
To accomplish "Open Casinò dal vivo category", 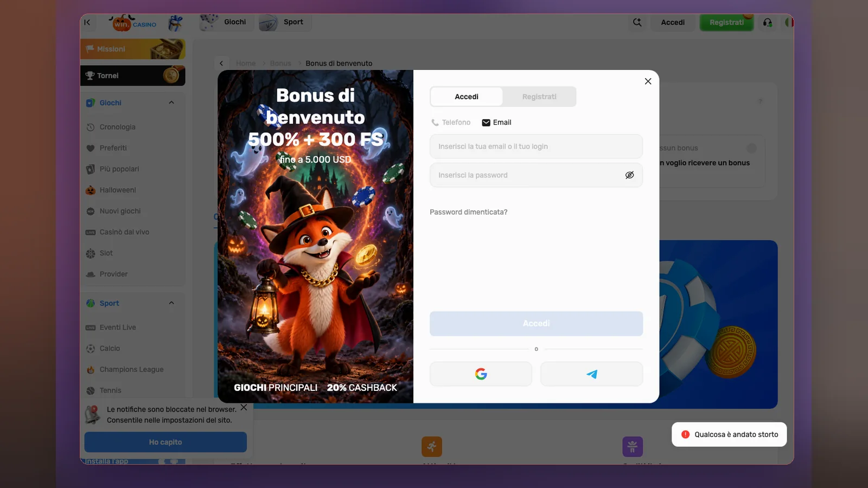I will point(124,232).
